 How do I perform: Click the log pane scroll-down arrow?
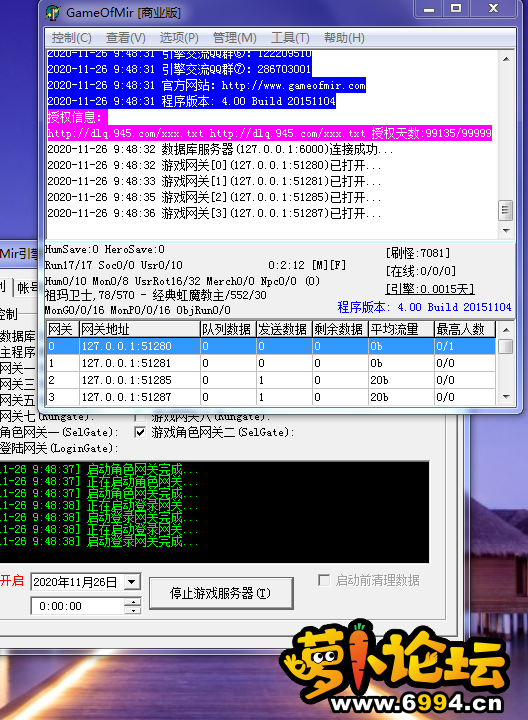point(506,231)
